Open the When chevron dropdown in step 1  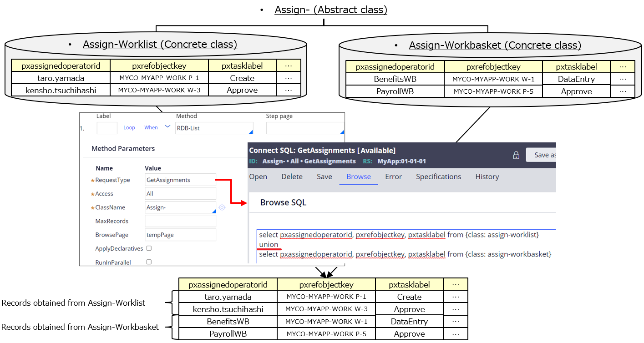(167, 126)
